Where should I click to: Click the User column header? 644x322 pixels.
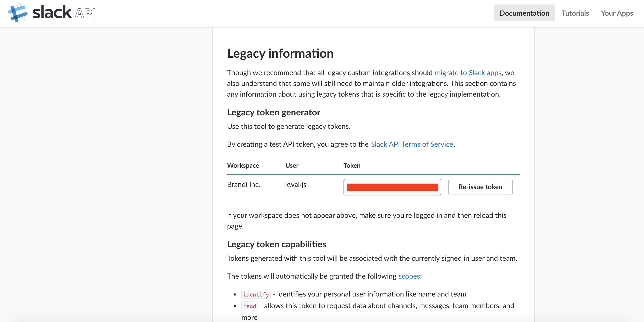292,165
